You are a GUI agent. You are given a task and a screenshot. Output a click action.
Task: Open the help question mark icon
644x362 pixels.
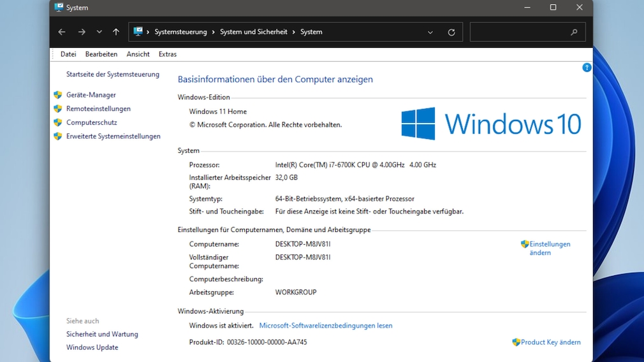587,68
